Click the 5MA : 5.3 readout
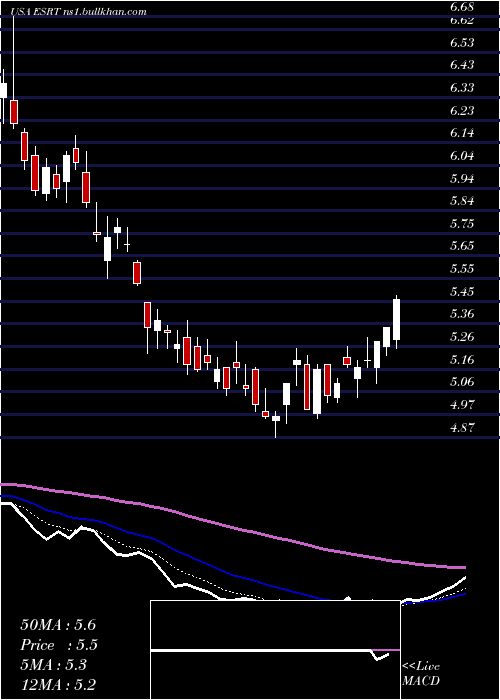This screenshot has height=700, width=500. (x=56, y=665)
